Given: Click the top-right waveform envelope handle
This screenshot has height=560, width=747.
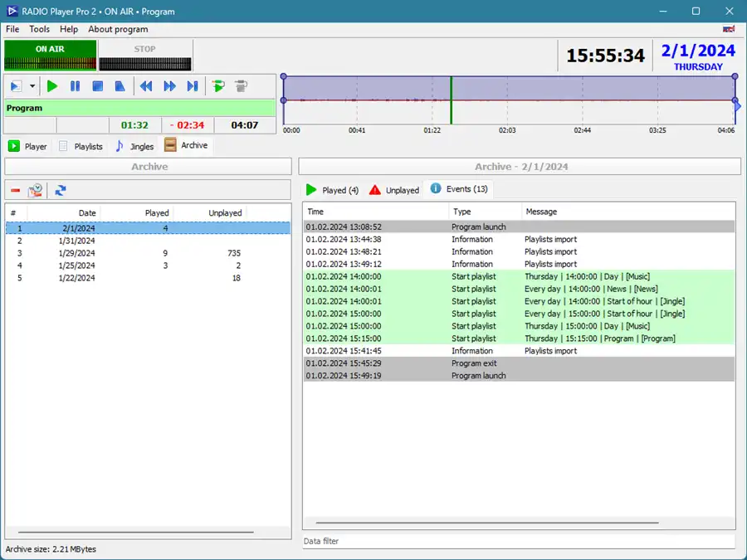Looking at the screenshot, I should (x=735, y=76).
